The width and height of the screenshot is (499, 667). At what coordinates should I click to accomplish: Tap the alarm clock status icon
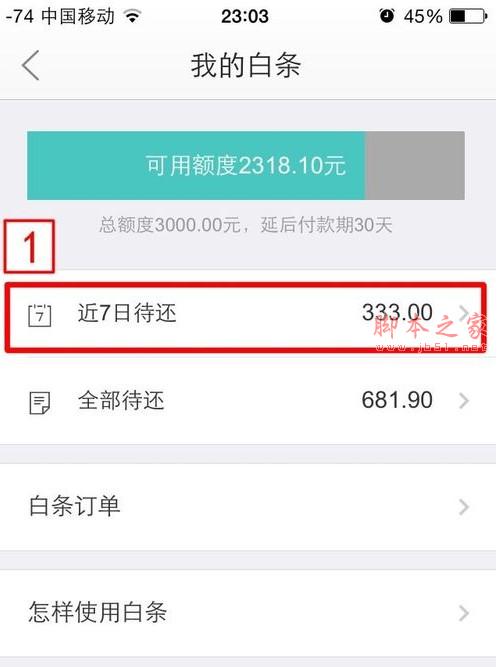point(387,16)
